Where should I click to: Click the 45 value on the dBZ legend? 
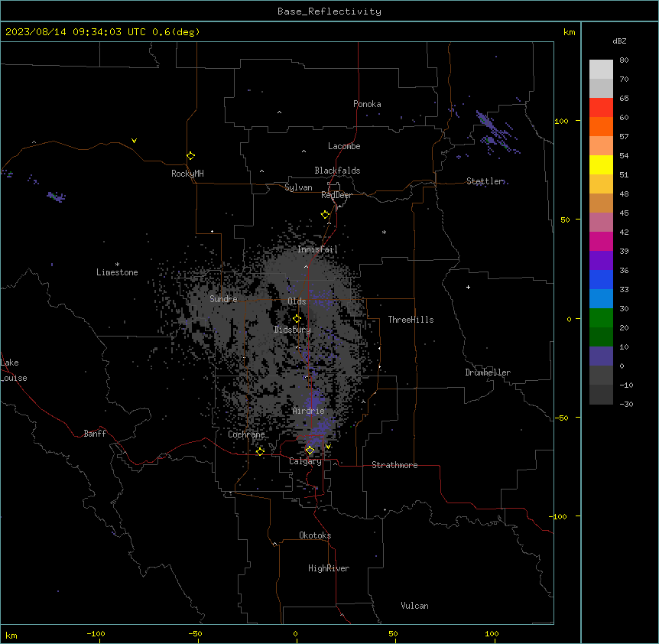(624, 213)
